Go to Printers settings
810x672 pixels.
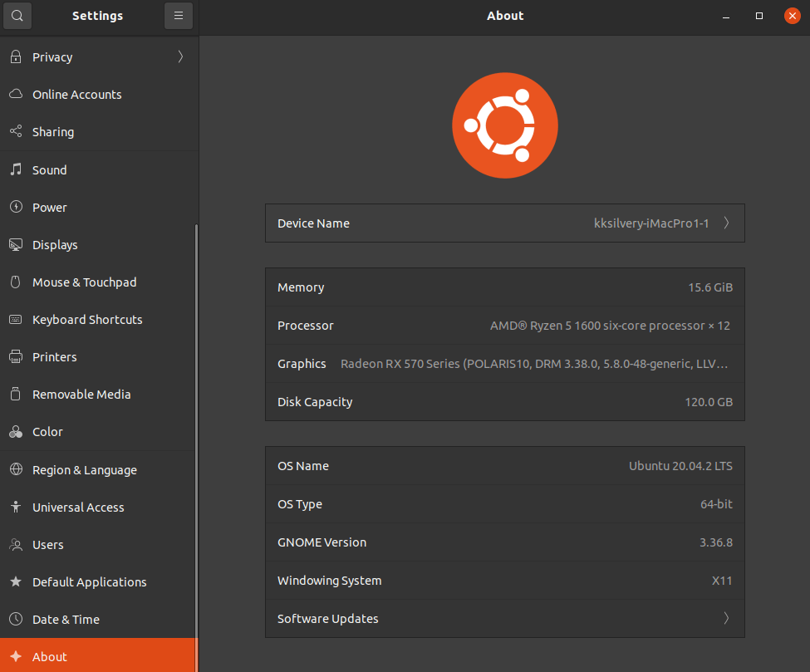click(99, 357)
